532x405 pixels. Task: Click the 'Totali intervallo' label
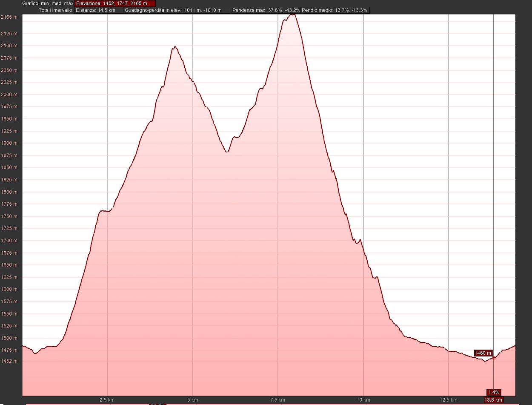(x=55, y=10)
